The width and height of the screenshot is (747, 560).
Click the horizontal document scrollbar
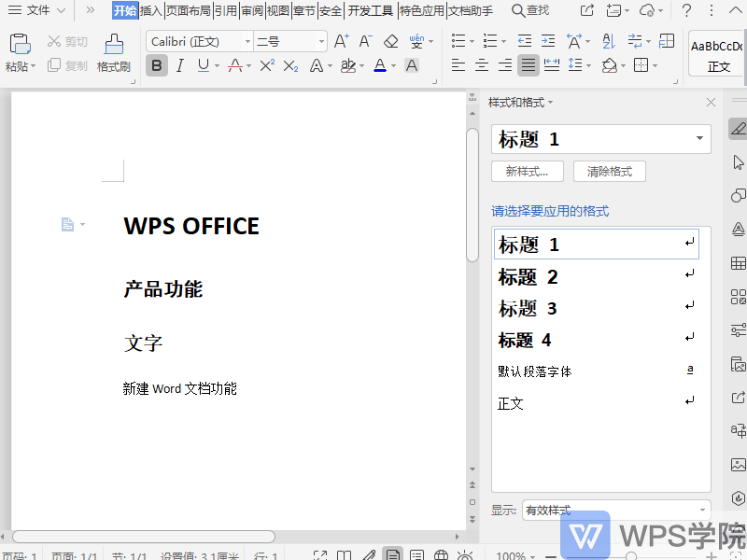click(144, 536)
